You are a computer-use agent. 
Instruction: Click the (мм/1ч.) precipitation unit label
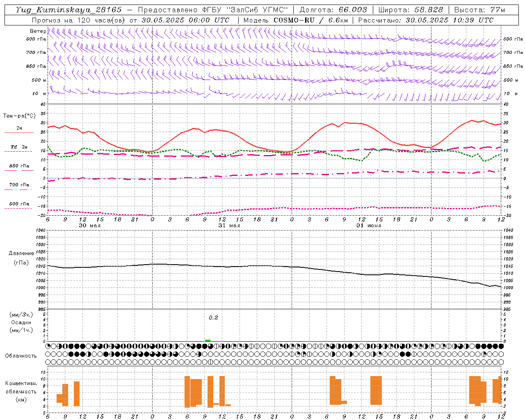click(x=21, y=330)
